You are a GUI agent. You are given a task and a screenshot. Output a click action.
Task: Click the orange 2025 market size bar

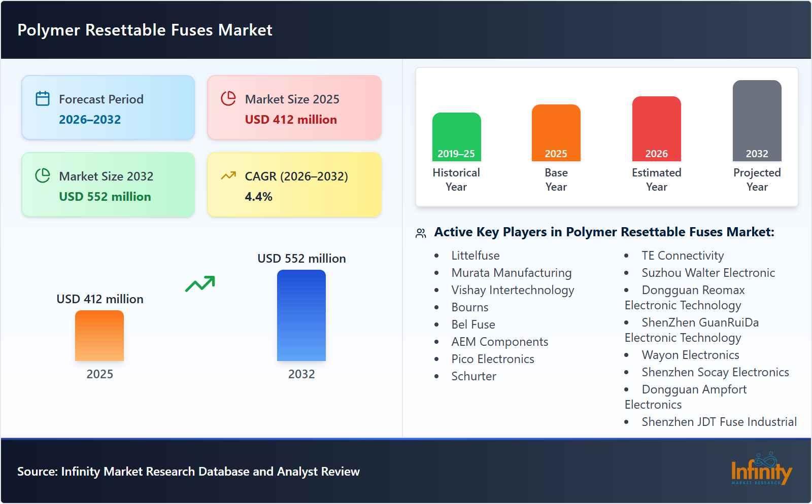[x=99, y=336]
